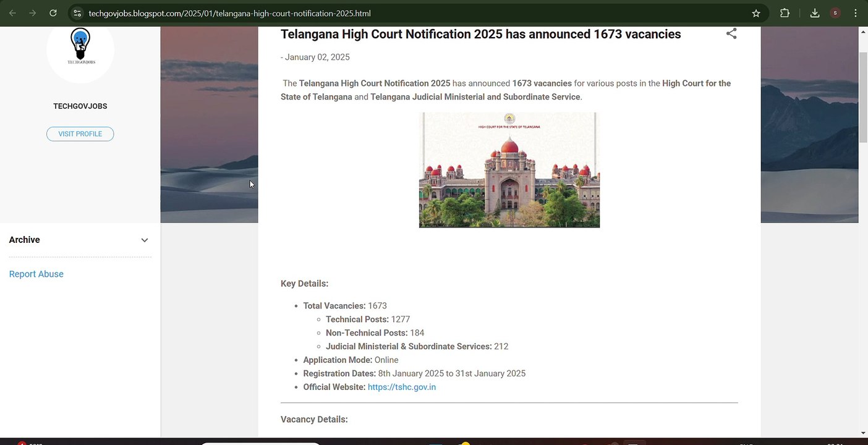Click the 'Technical Posts: 1277' line
Screen dimensions: 868x445
[368, 320]
